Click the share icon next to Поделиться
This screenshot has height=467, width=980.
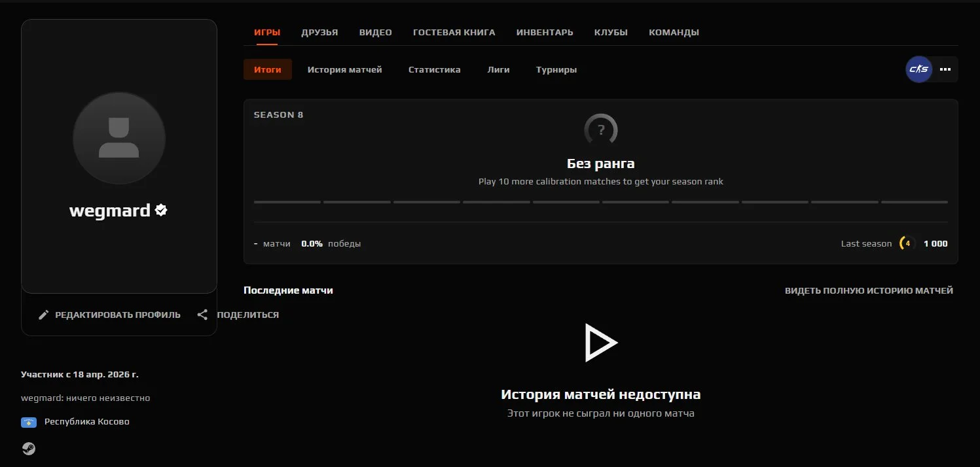click(x=203, y=315)
